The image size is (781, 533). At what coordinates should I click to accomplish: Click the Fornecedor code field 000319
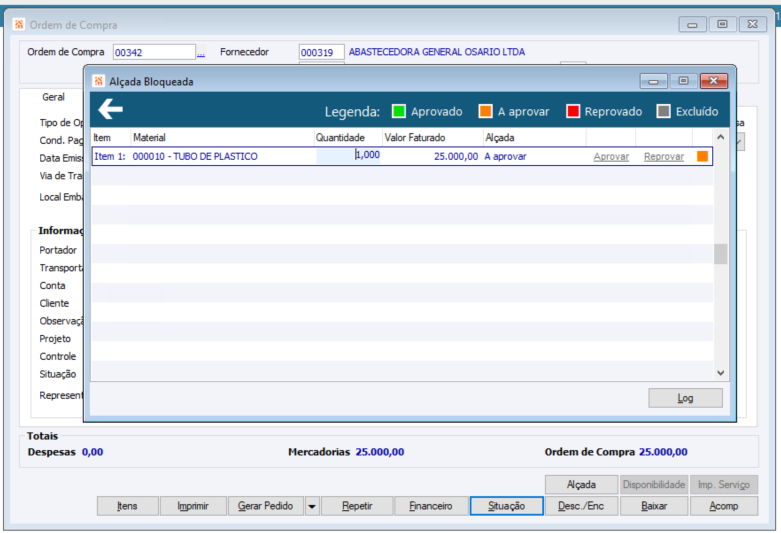point(321,52)
